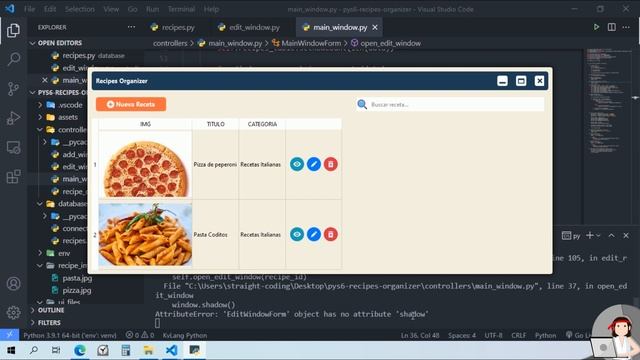
Task: Open the remote window status icon
Action: click(9, 335)
